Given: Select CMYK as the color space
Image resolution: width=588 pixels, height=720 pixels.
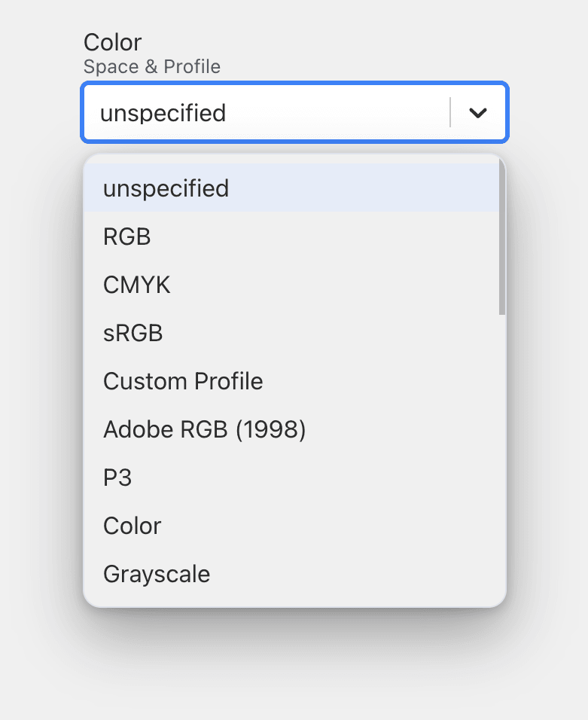Looking at the screenshot, I should click(136, 285).
